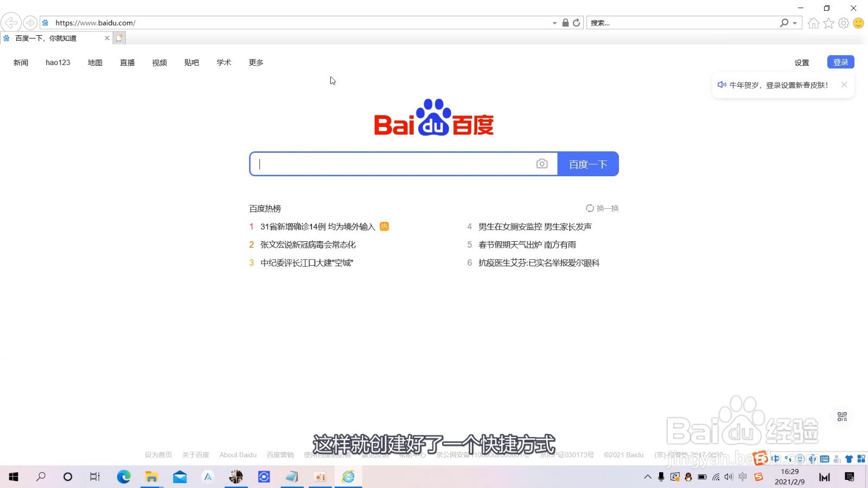Open favorites star icon
This screenshot has width=868, height=488.
point(828,23)
